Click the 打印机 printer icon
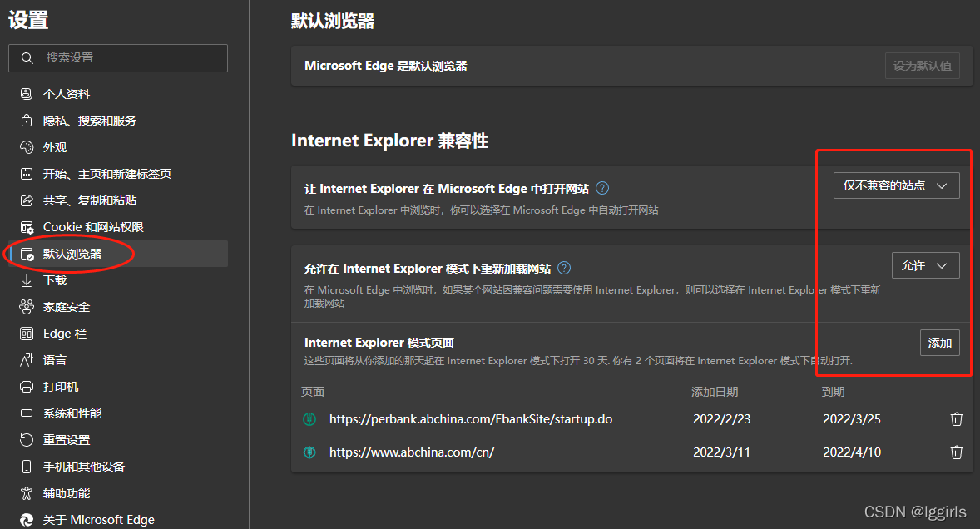The width and height of the screenshot is (980, 529). (27, 387)
